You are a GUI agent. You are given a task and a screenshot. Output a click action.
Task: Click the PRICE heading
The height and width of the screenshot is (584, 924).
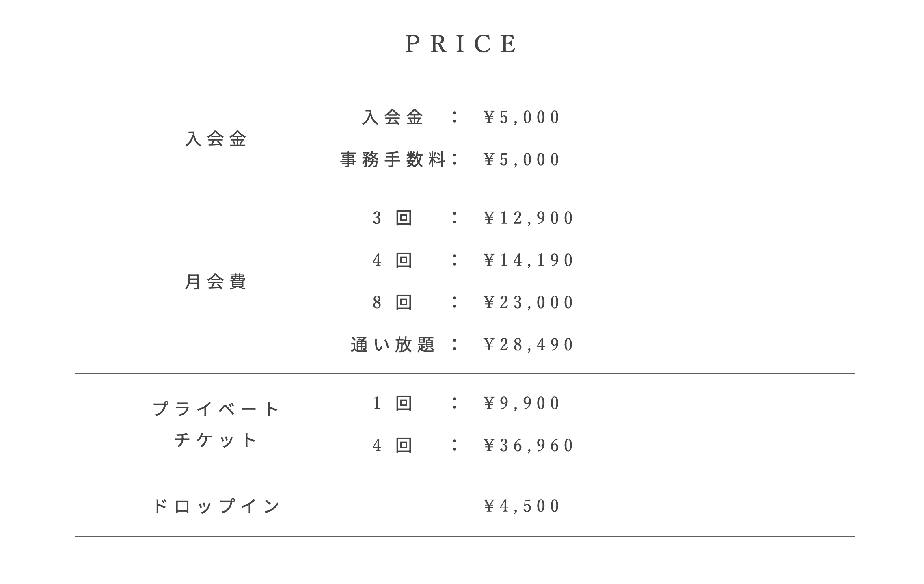tap(462, 44)
